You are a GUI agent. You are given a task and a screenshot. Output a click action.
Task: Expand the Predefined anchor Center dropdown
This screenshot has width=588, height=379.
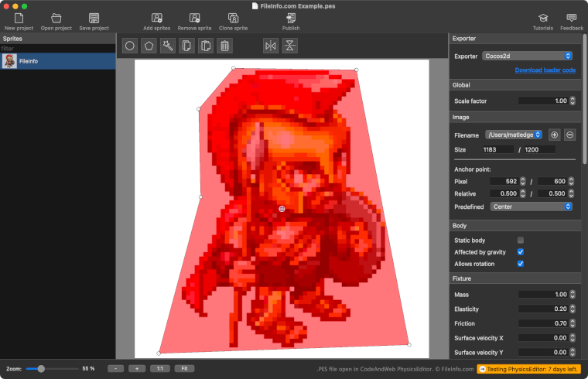point(532,207)
